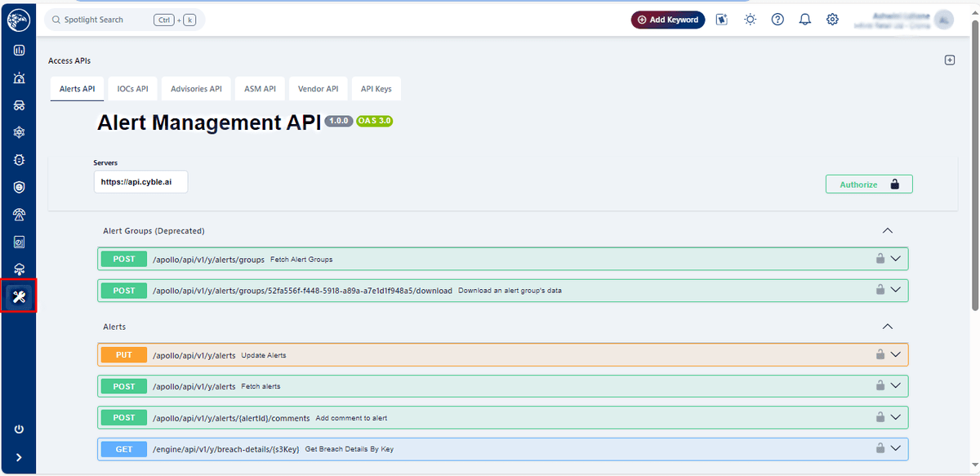This screenshot has width=980, height=476.
Task: Click the 'Update Alerts' description text
Action: click(x=264, y=356)
